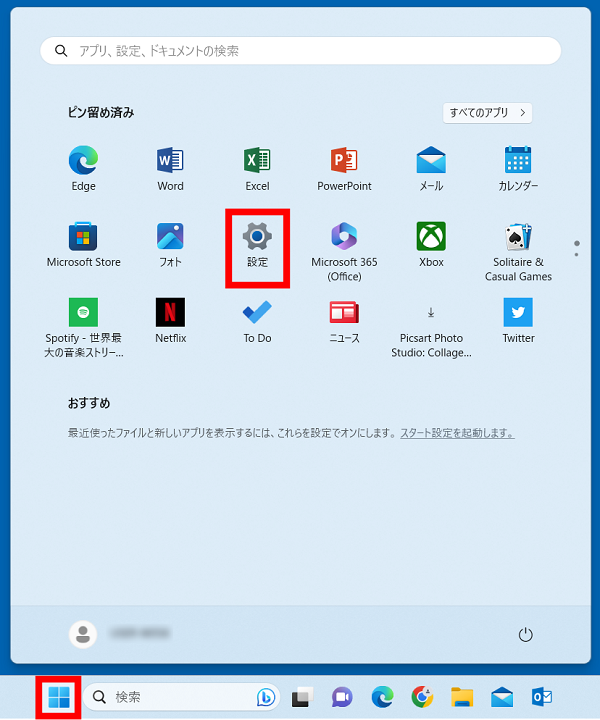Image resolution: width=600 pixels, height=720 pixels.
Task: Open the To Do app
Action: tap(257, 321)
